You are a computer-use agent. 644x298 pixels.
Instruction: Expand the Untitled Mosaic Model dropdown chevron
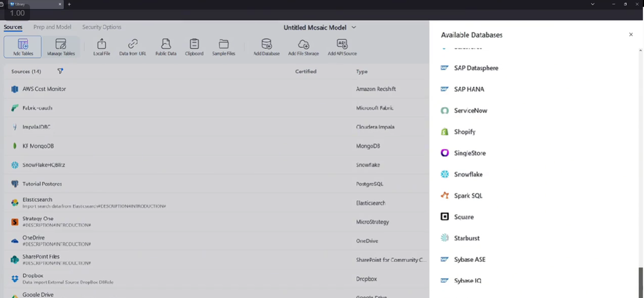tap(354, 28)
